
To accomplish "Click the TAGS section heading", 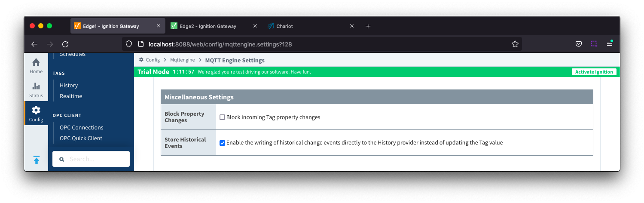I will tap(59, 74).
